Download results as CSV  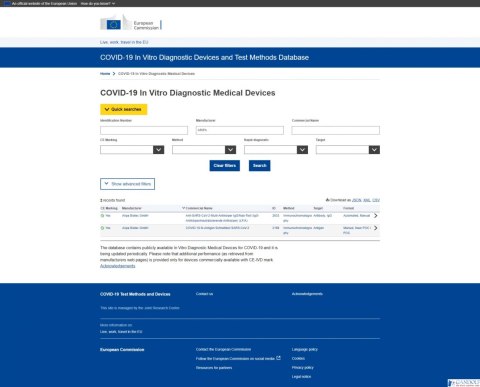(x=376, y=200)
